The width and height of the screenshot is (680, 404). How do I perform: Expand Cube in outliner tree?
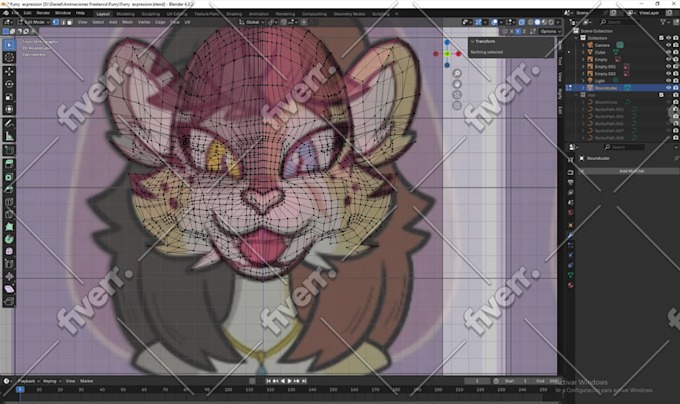tap(583, 52)
